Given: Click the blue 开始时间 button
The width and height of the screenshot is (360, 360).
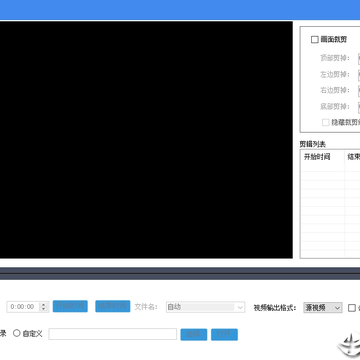Looking at the screenshot, I should (70, 306).
